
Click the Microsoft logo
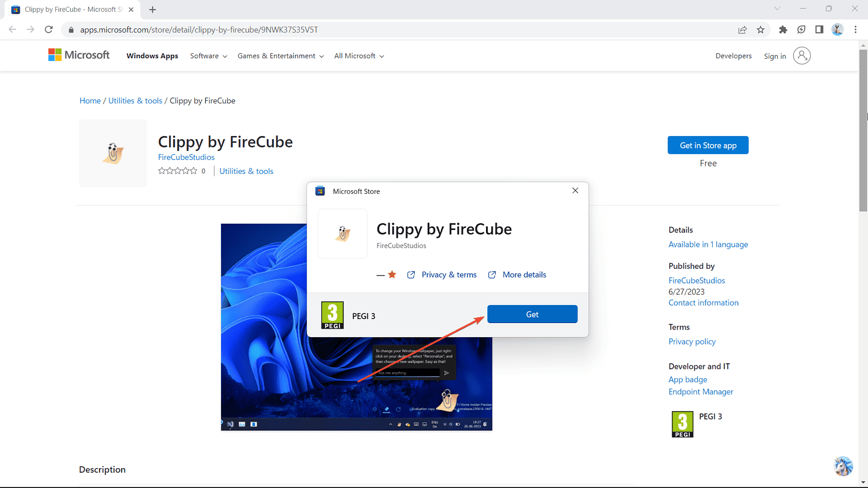79,55
